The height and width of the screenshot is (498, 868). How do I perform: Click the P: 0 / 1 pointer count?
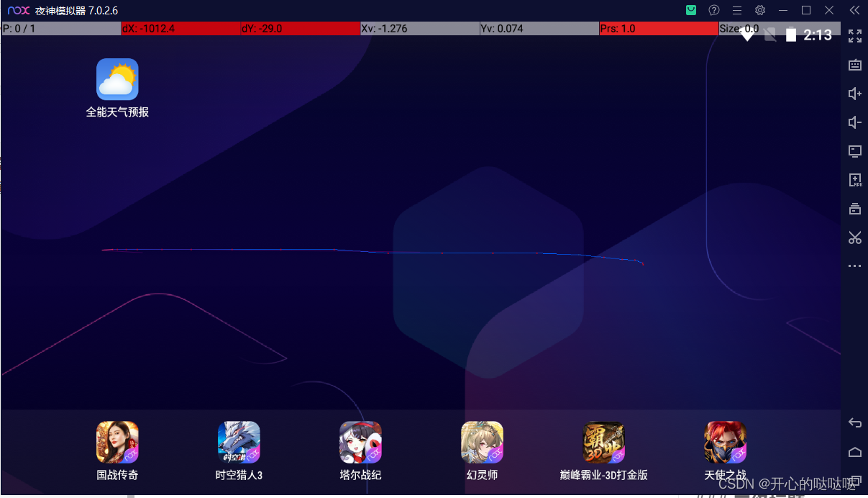click(x=60, y=29)
